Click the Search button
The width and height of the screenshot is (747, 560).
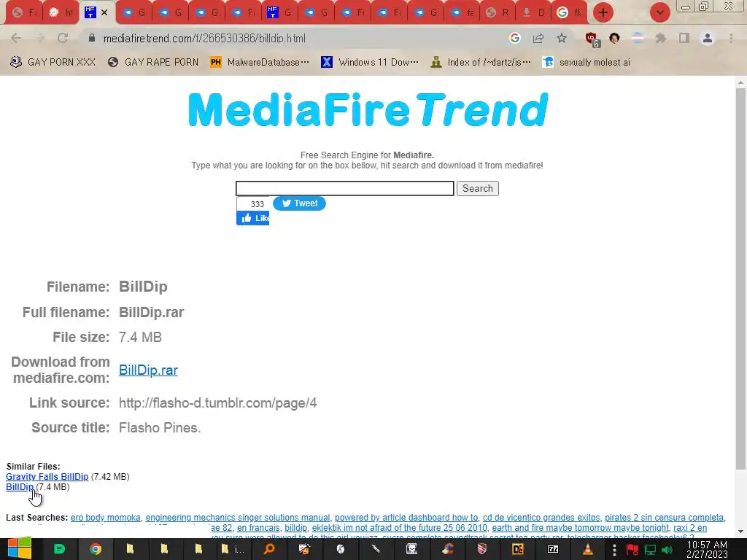(477, 188)
